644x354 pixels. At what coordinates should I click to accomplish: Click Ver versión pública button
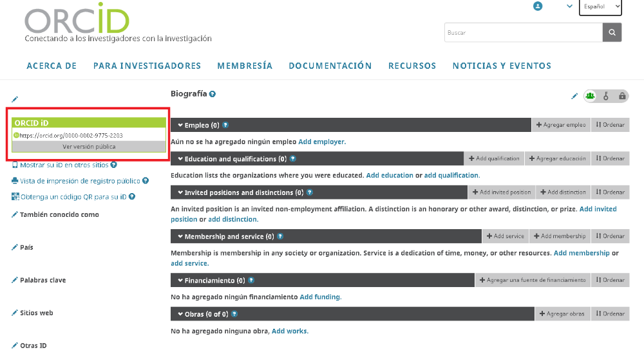point(89,147)
